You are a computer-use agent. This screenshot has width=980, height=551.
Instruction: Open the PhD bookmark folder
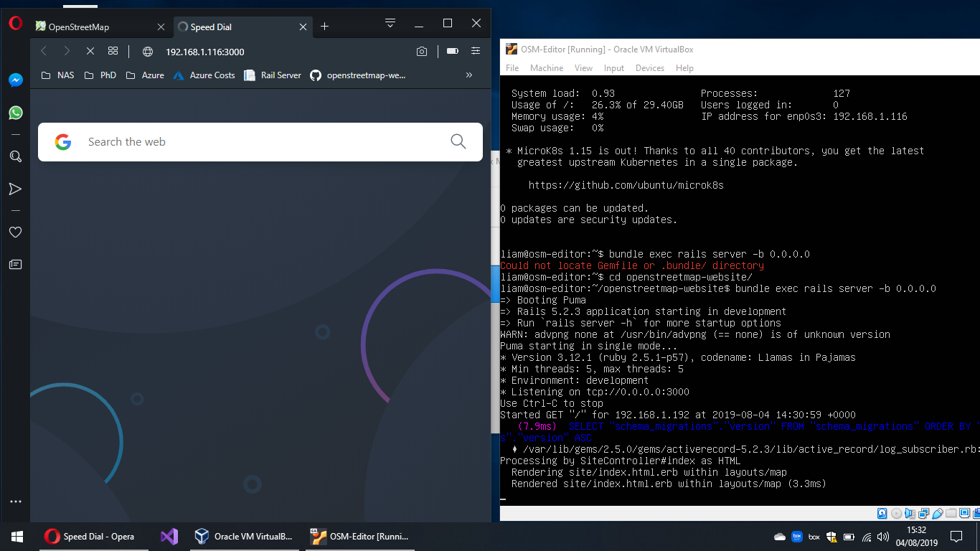pyautogui.click(x=100, y=75)
